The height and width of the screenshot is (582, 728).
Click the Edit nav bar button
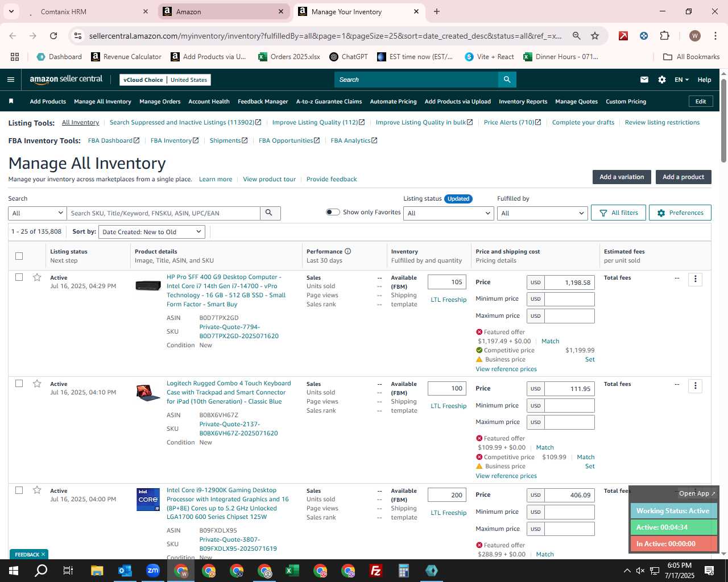point(701,101)
